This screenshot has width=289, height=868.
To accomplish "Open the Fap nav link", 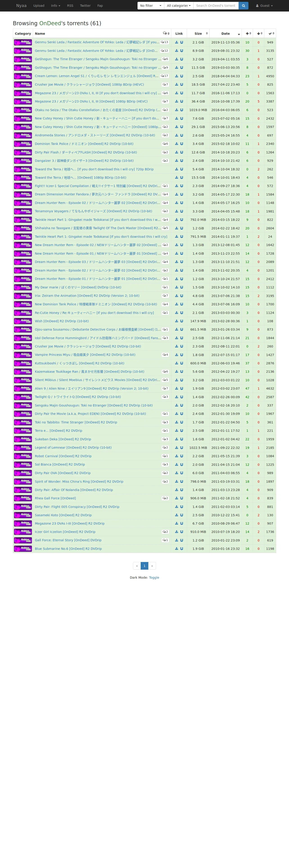I will [100, 6].
